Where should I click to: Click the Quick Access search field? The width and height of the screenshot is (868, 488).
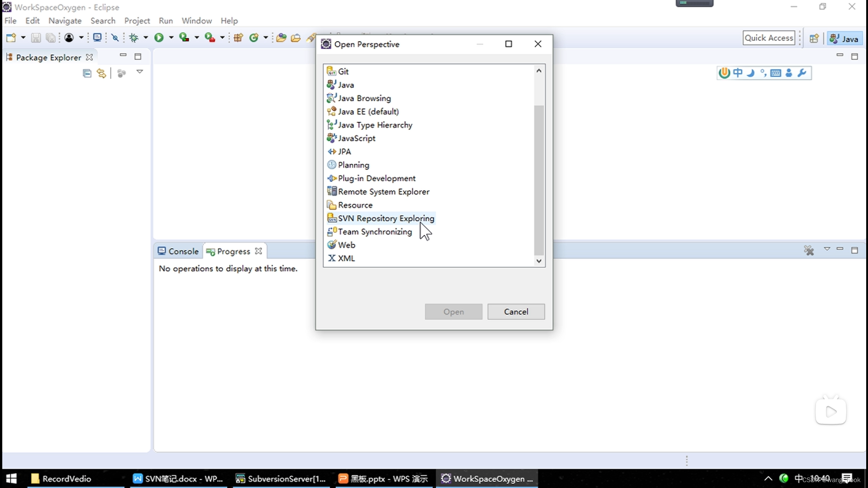(769, 38)
